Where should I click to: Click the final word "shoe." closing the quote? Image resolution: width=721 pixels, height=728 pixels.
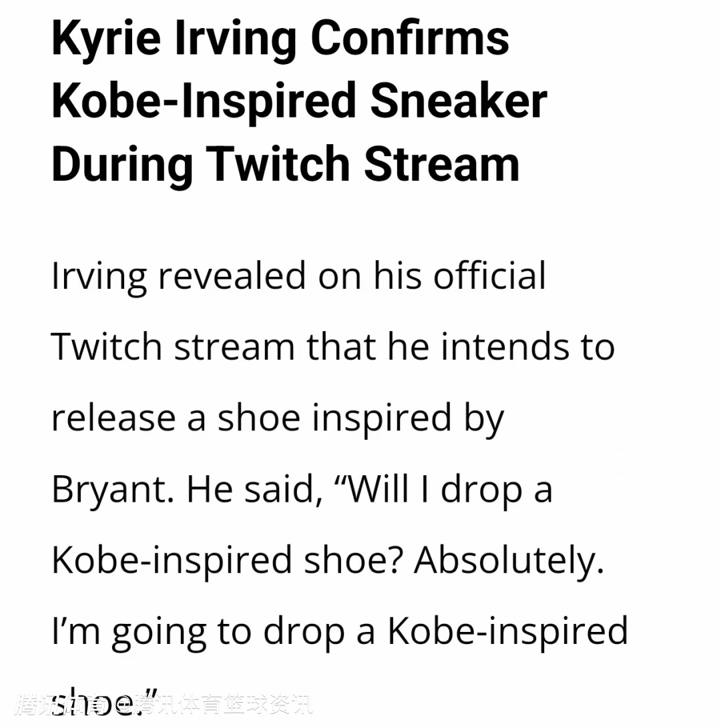(x=105, y=701)
